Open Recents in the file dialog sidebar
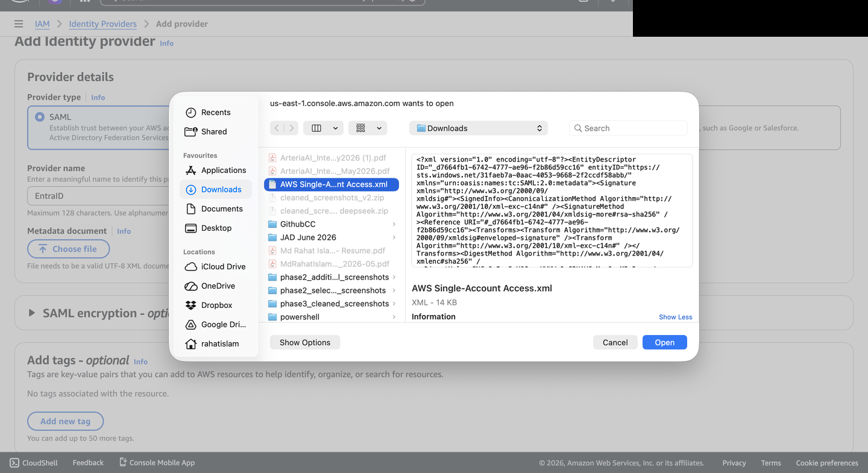Image resolution: width=868 pixels, height=473 pixels. pos(208,113)
